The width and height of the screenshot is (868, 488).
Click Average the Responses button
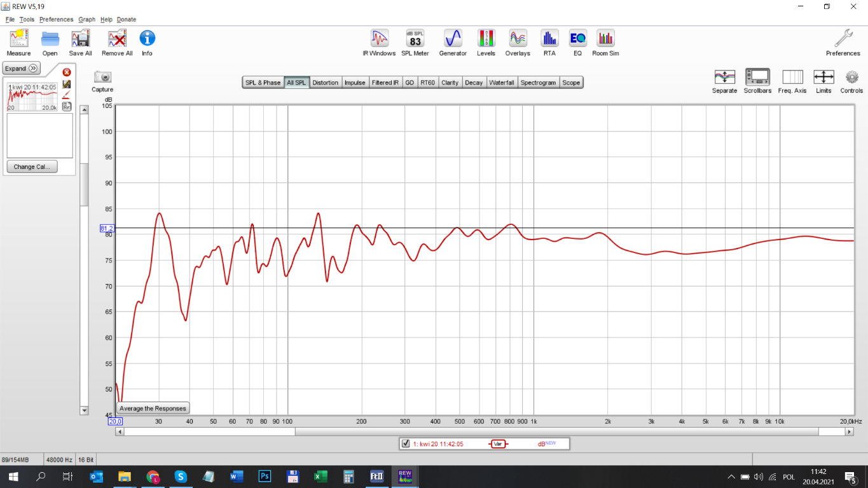click(153, 409)
